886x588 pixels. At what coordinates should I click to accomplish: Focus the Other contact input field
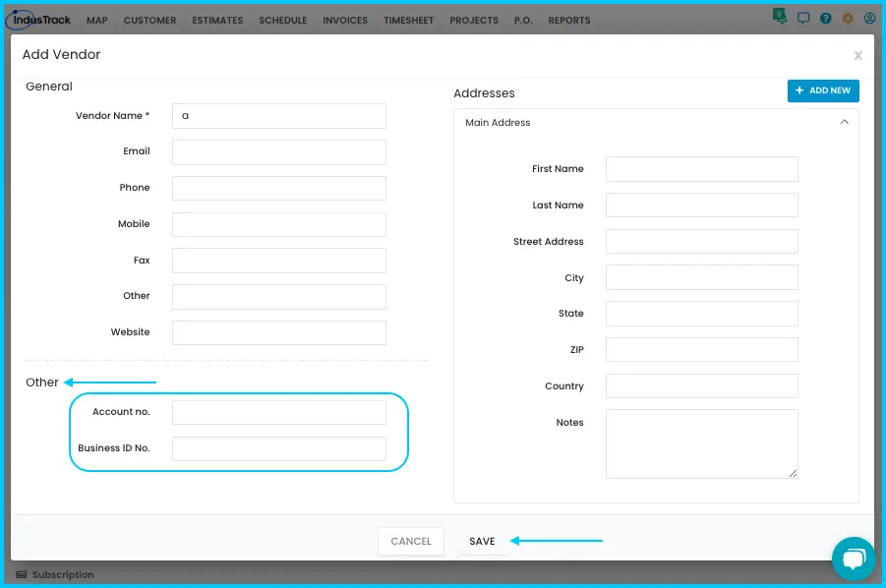(x=279, y=297)
